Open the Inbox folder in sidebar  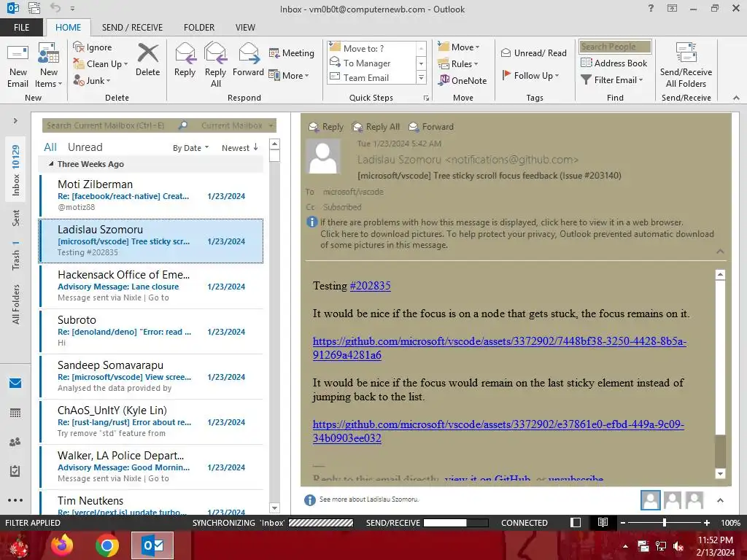[x=16, y=171]
